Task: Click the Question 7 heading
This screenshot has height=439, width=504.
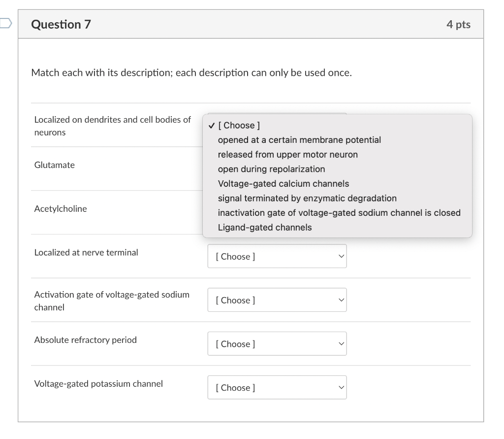Action: coord(61,25)
